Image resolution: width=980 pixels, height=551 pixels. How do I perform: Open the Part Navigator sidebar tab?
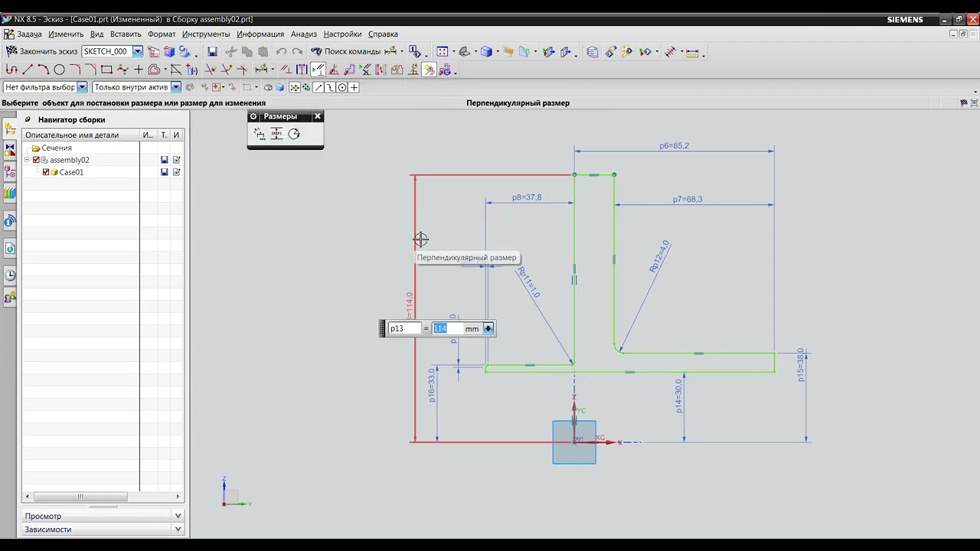[x=10, y=171]
